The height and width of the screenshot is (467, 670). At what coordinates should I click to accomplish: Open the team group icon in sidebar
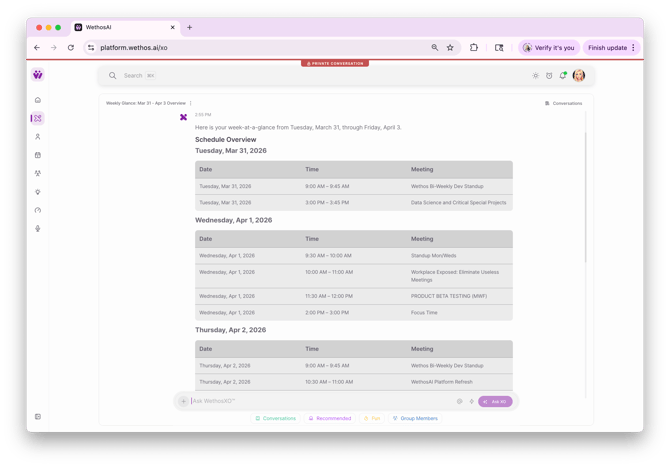[38, 173]
